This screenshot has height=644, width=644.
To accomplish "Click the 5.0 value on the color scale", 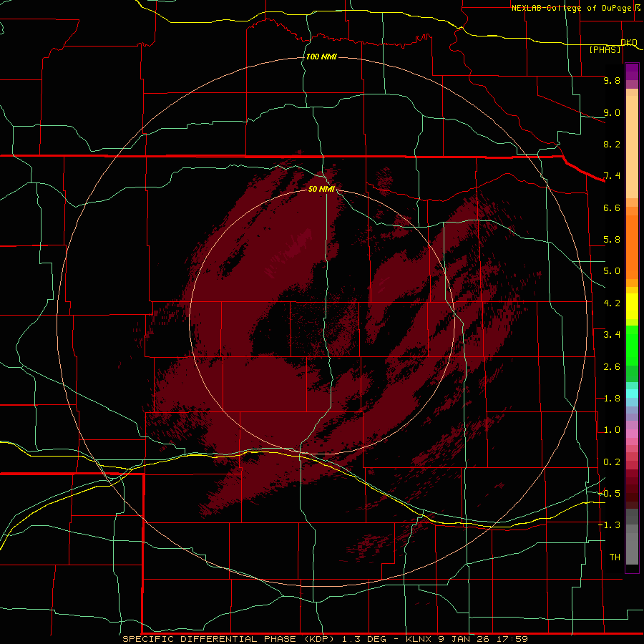I will (x=612, y=271).
